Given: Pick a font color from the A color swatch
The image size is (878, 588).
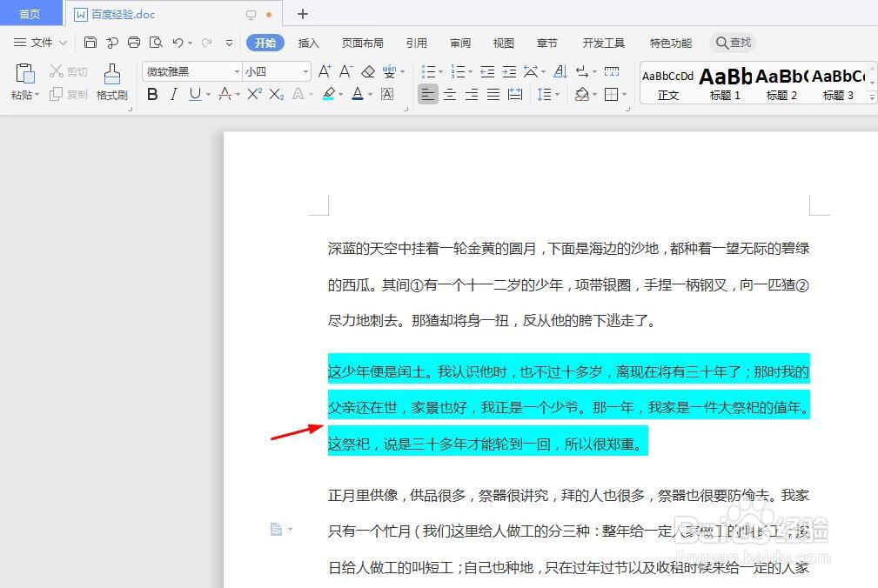Looking at the screenshot, I should coord(357,93).
